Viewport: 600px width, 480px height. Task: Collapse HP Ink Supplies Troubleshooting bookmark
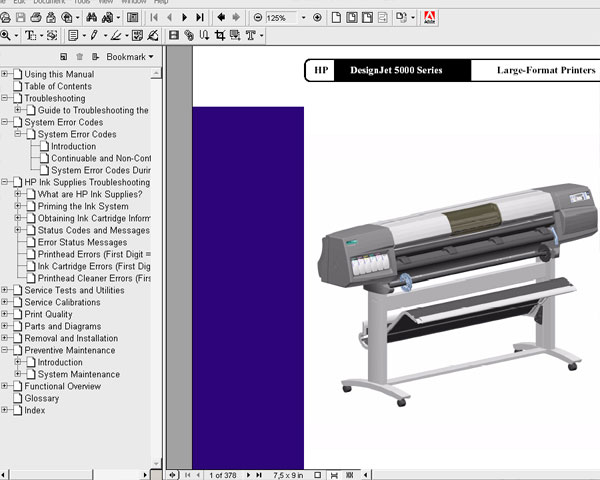(5, 182)
